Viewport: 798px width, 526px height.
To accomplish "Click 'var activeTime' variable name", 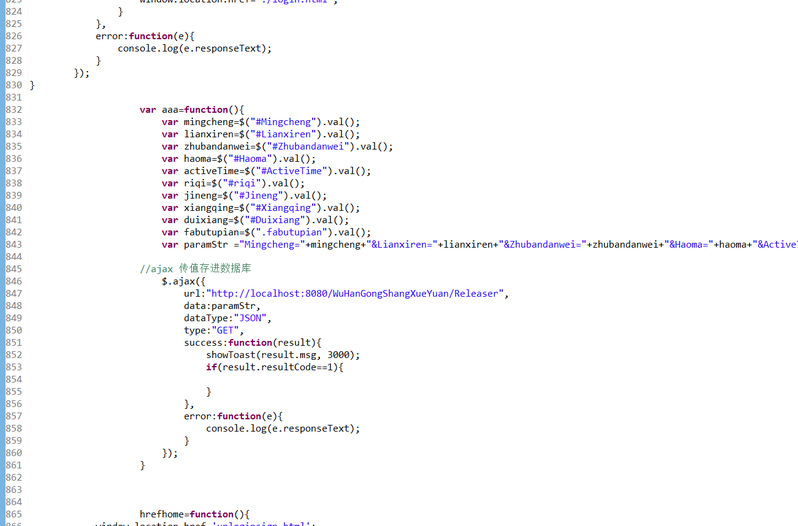I will coord(211,171).
